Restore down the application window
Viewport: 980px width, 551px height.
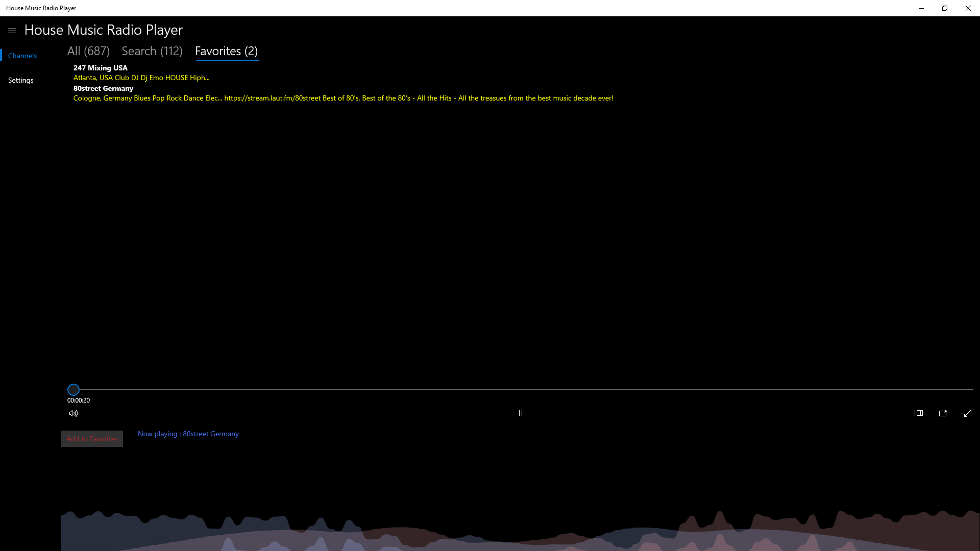click(x=944, y=8)
